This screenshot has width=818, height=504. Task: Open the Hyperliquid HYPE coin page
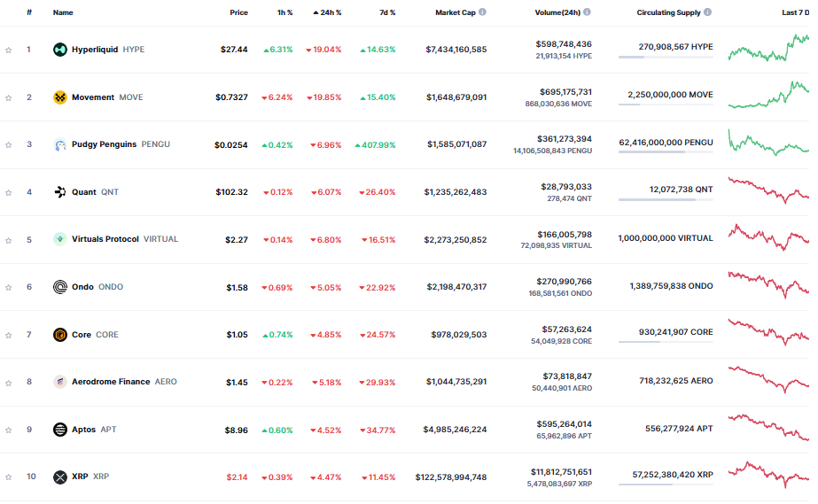coord(108,50)
